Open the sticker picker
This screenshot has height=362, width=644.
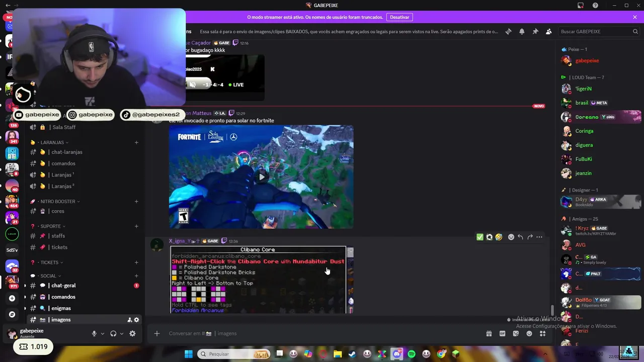point(516,333)
